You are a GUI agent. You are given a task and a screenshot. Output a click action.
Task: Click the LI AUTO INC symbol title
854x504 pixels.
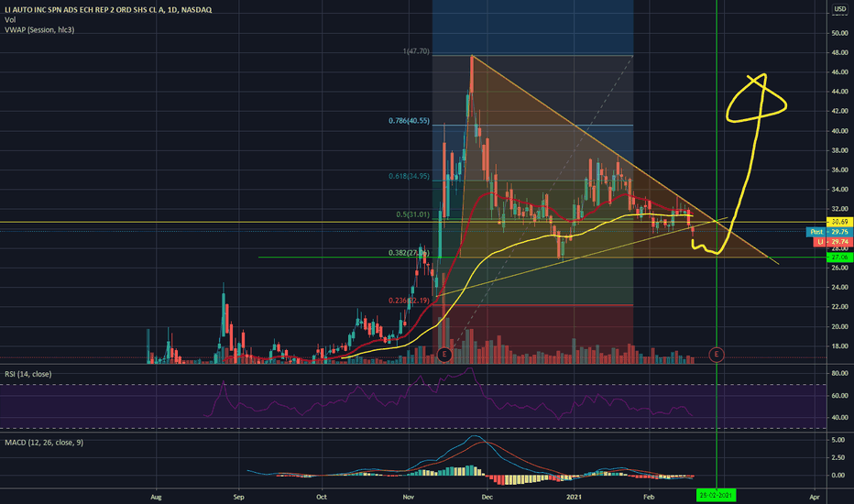tap(108, 10)
